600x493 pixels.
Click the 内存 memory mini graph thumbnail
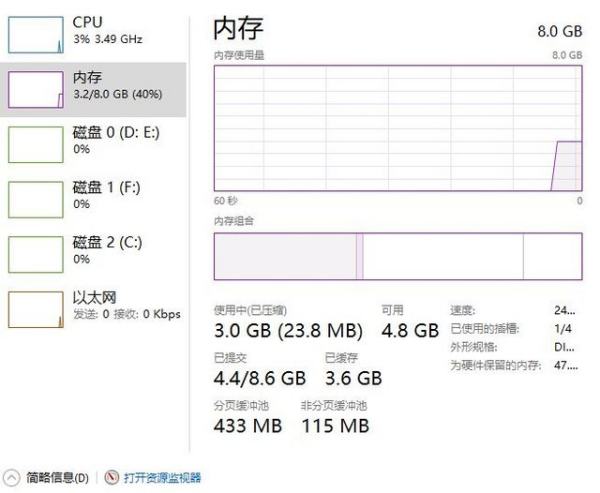click(x=35, y=90)
